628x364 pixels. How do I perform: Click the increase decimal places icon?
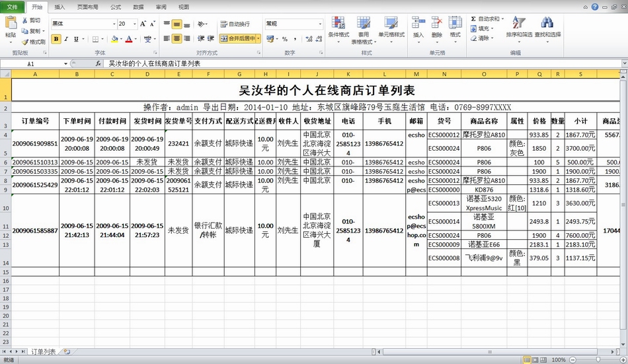coord(309,39)
